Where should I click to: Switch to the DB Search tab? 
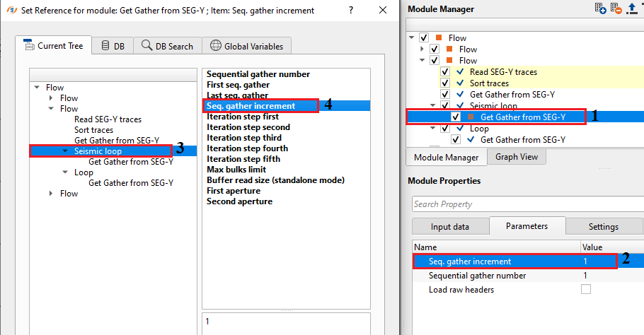(167, 46)
